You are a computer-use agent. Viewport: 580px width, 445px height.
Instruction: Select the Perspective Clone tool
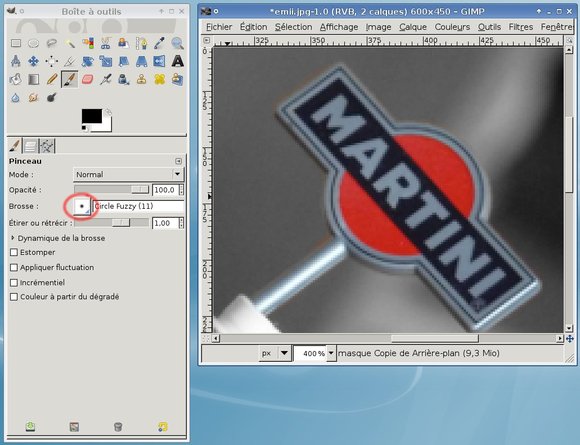point(178,79)
